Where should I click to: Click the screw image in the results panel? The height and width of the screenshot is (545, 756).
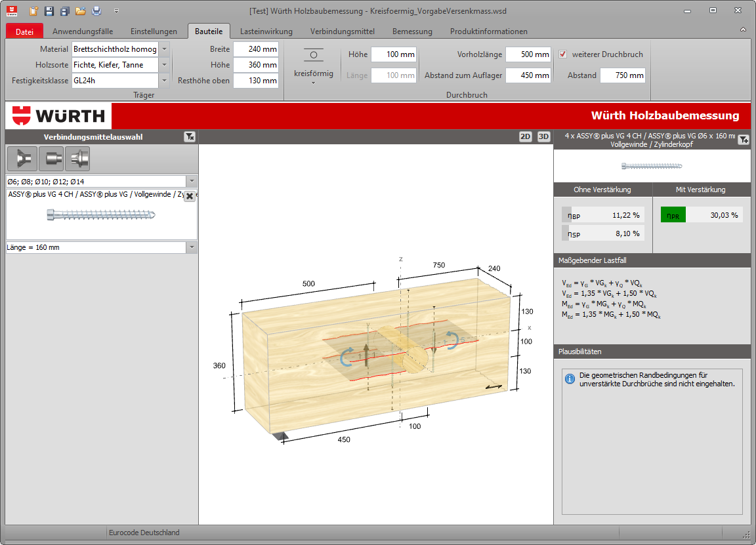tap(652, 166)
